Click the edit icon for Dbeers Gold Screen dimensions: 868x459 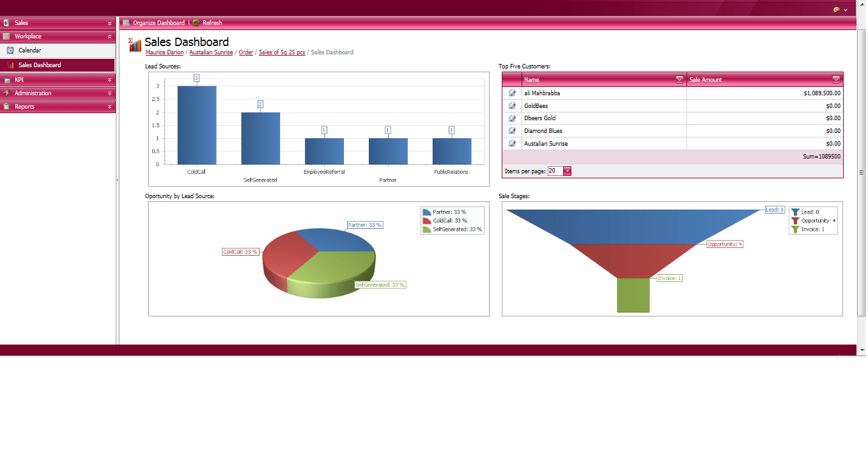[512, 118]
